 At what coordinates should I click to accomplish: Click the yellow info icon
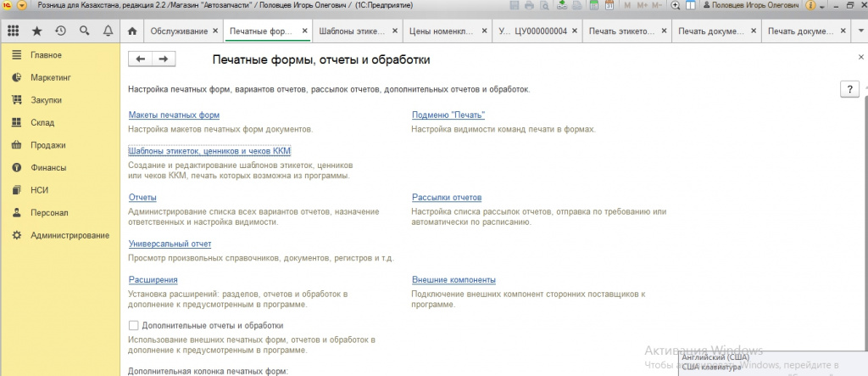click(x=810, y=6)
